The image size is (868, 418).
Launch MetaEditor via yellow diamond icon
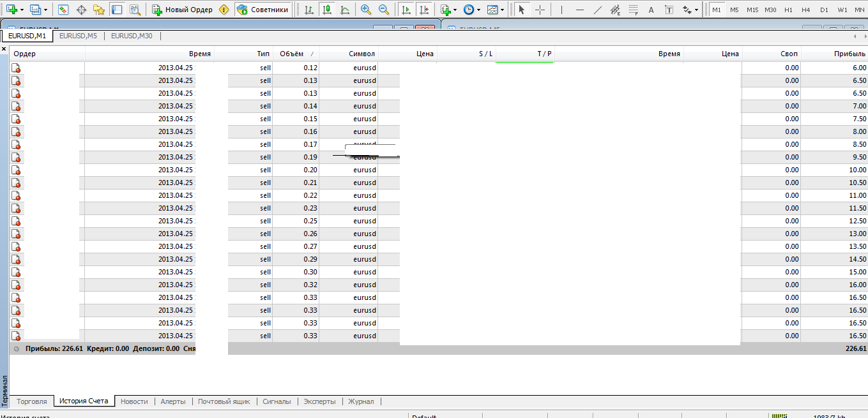tap(224, 10)
